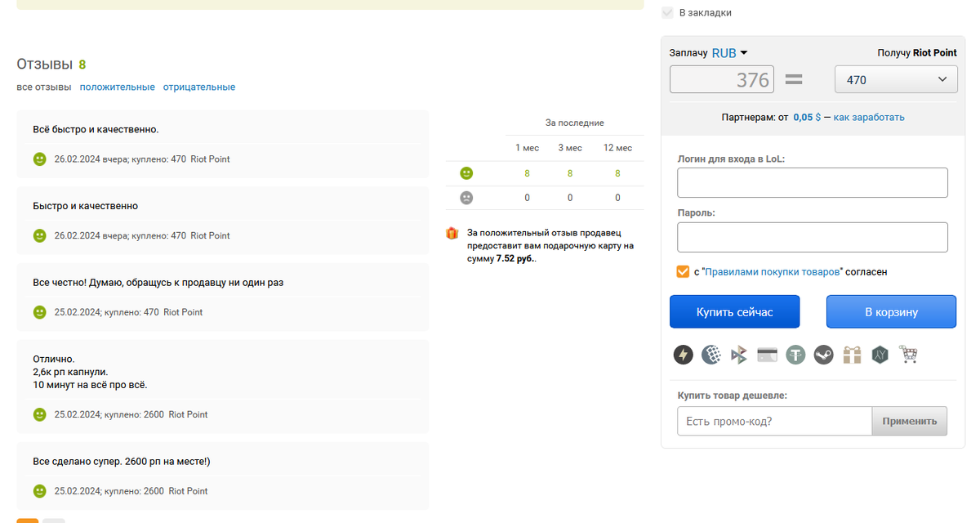Show all reviews via 'все отзывы' tab
The width and height of the screenshot is (980, 523).
point(44,87)
